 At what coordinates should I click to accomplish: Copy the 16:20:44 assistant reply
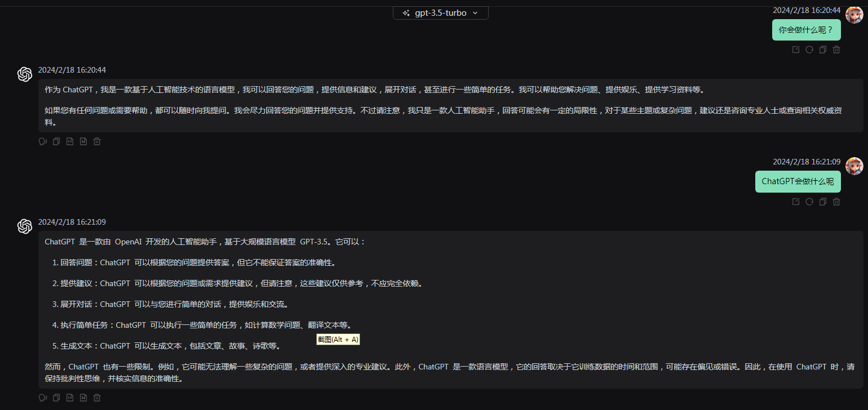(56, 141)
